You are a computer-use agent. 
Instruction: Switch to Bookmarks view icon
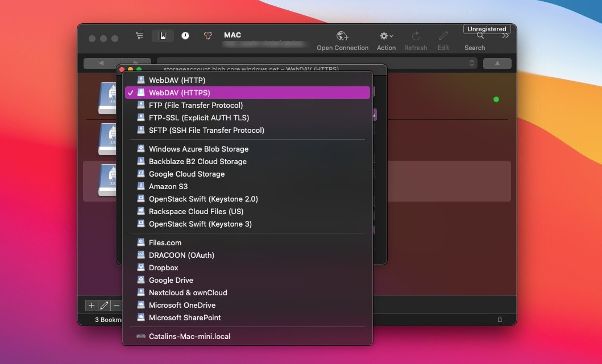coord(163,36)
